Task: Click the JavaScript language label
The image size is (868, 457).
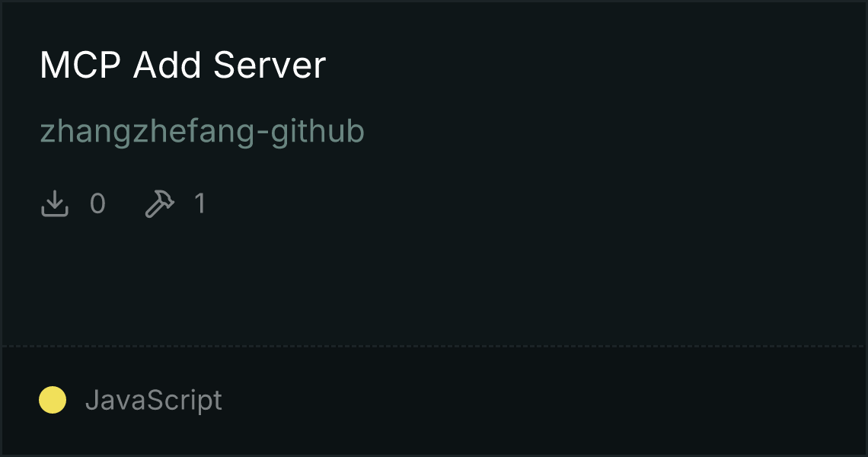Action: [x=154, y=400]
